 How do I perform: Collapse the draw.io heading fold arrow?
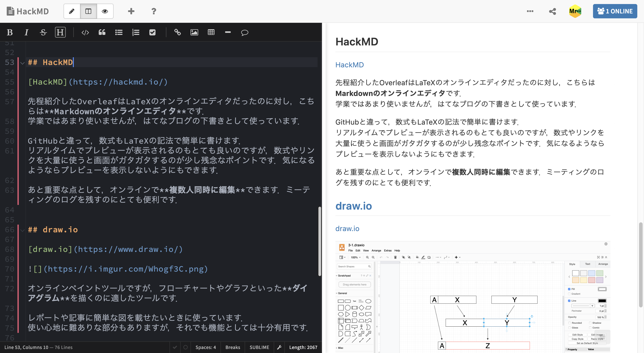coord(23,230)
